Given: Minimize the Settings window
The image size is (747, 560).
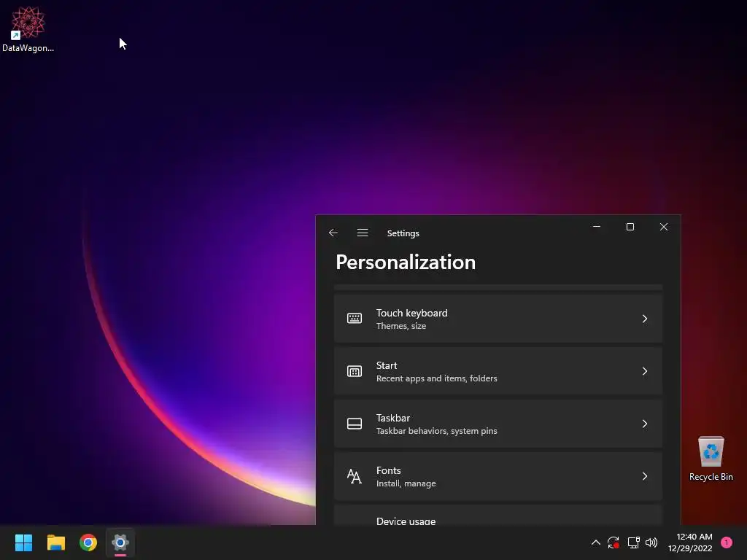Looking at the screenshot, I should 597,227.
